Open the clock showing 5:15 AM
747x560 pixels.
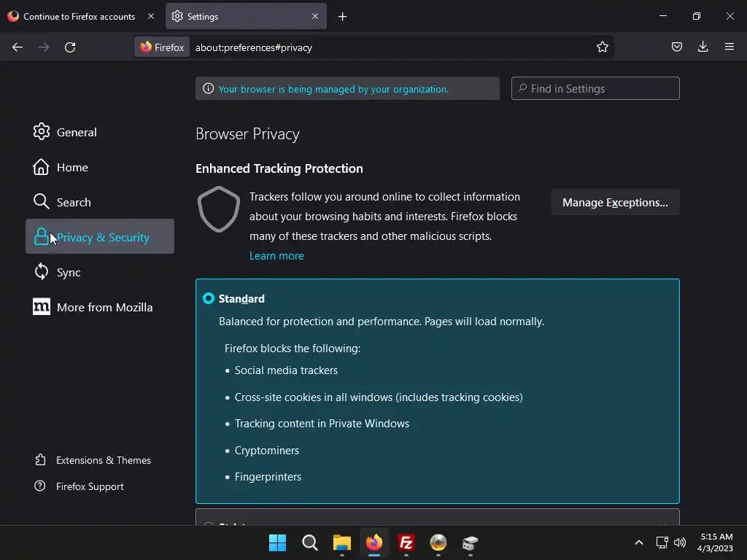point(715,542)
